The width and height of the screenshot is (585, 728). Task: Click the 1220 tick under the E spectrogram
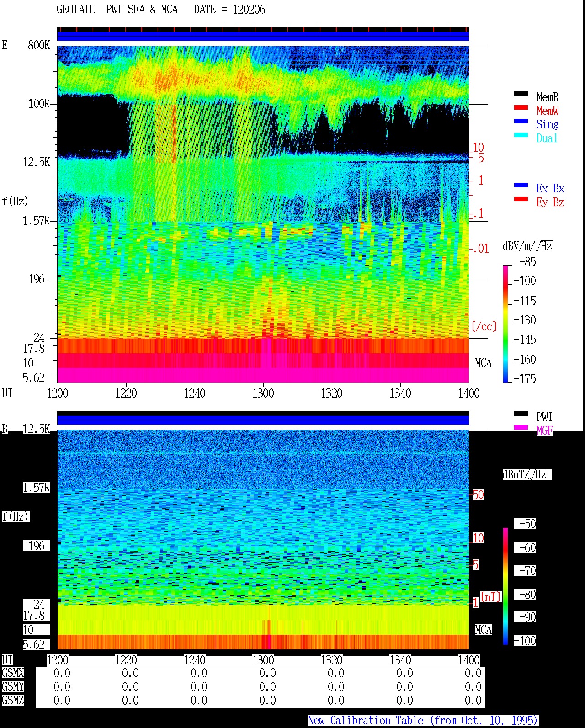click(126, 393)
